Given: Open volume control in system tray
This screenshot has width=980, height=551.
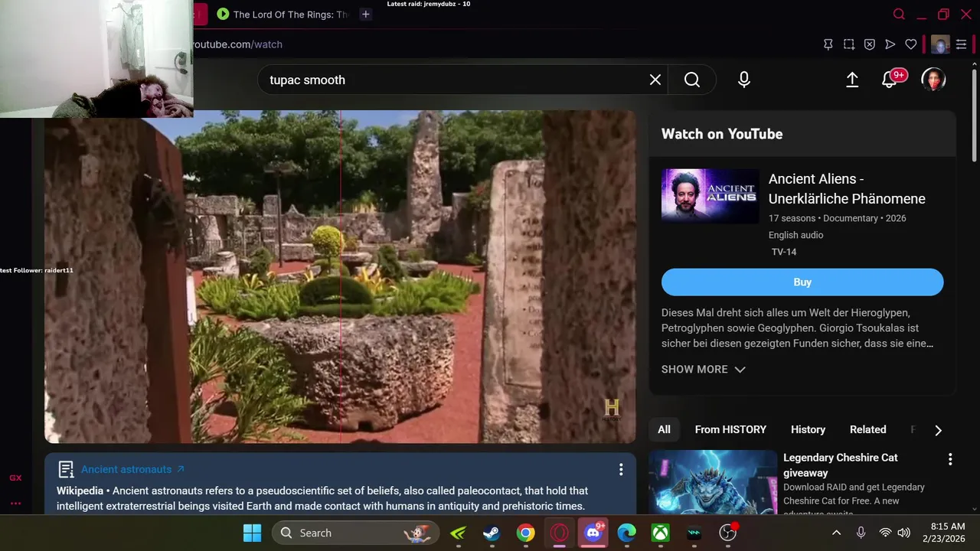Looking at the screenshot, I should point(903,533).
